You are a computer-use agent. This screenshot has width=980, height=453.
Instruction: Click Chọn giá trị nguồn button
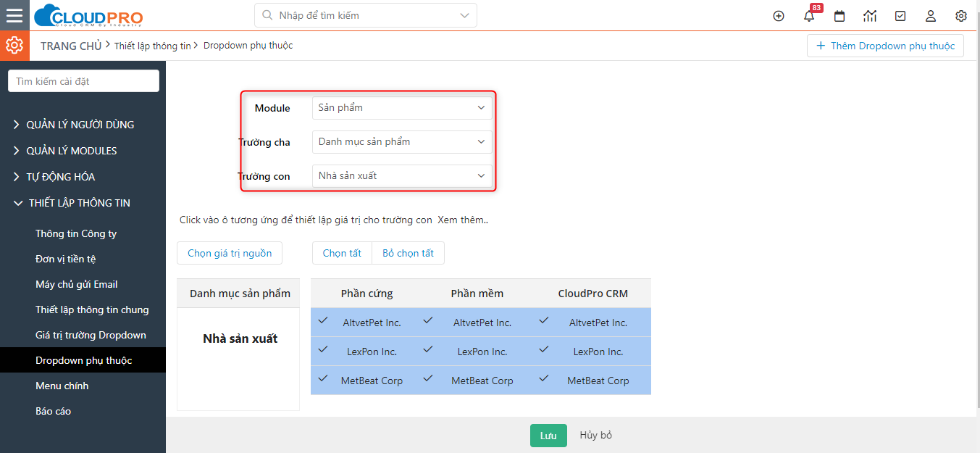point(230,253)
